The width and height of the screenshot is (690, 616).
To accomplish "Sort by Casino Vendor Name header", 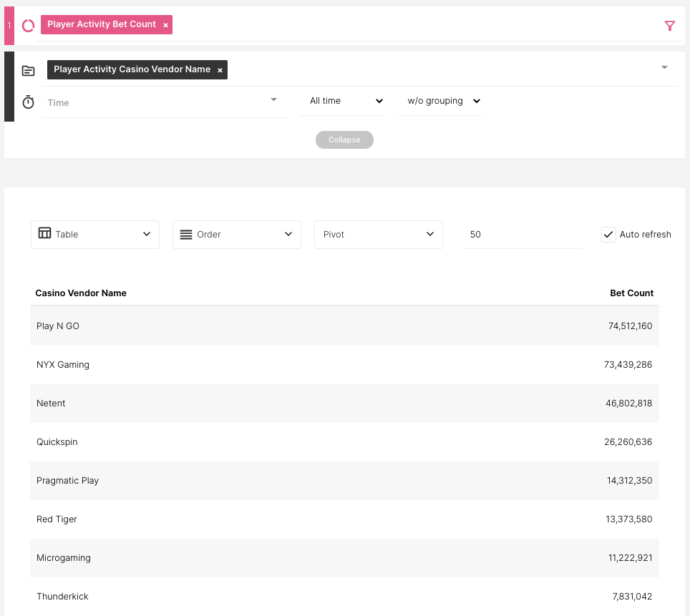I will tap(81, 293).
